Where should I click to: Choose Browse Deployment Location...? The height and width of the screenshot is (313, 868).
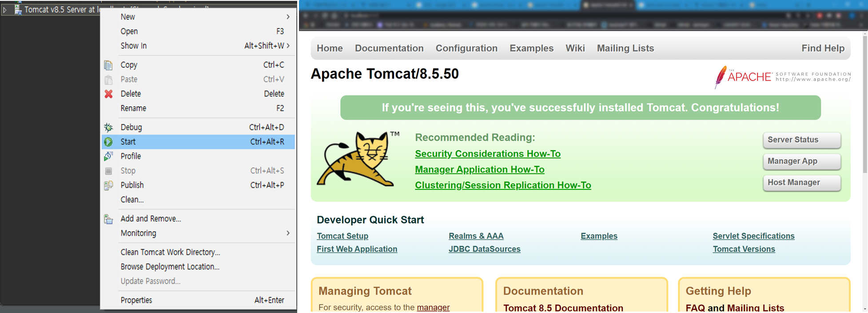[x=198, y=267]
